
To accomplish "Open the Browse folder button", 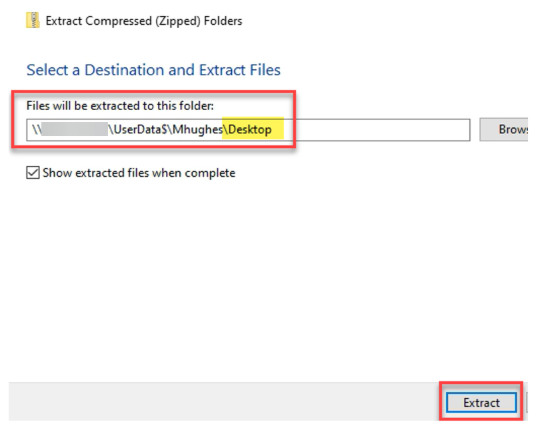I will point(504,130).
